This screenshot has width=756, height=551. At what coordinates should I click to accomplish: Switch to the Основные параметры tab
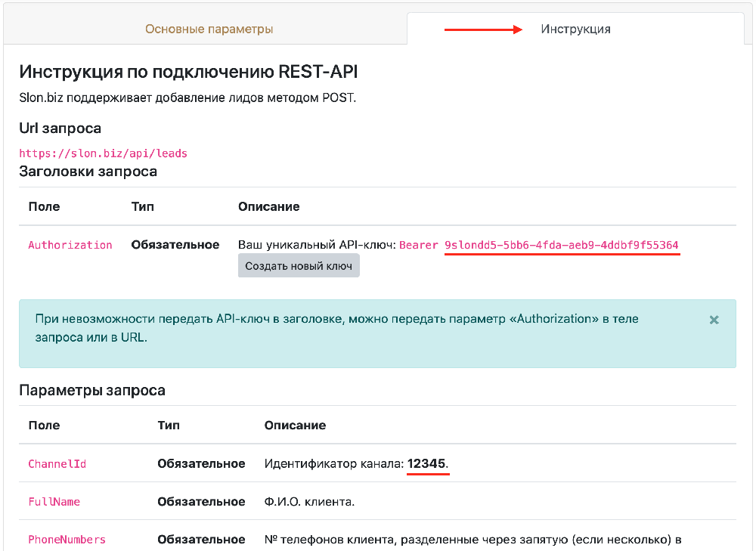(x=209, y=29)
